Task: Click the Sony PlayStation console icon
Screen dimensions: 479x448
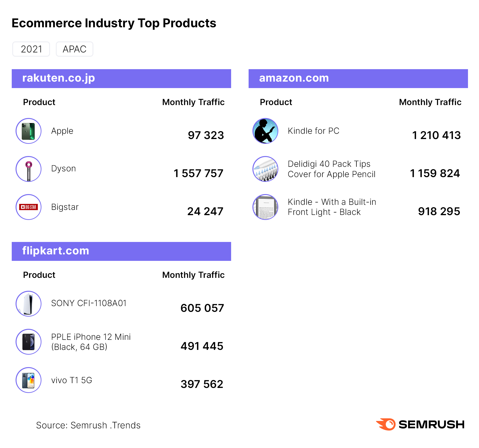Action: 29,303
